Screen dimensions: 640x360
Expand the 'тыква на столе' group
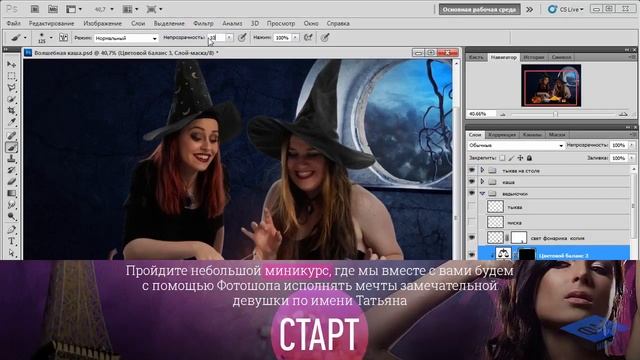click(x=482, y=170)
